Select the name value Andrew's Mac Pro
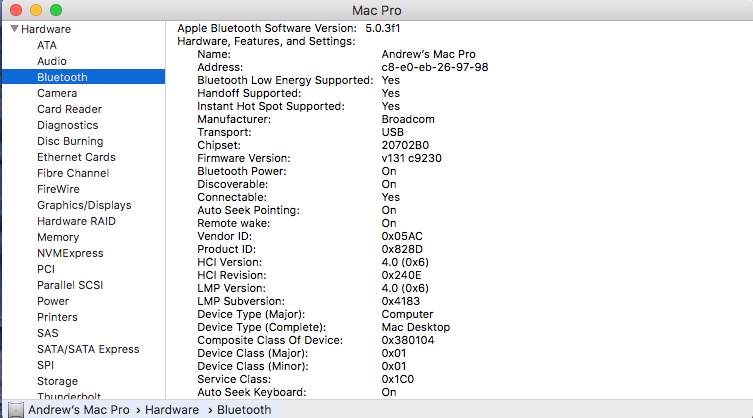Image resolution: width=753 pixels, height=418 pixels. [428, 54]
